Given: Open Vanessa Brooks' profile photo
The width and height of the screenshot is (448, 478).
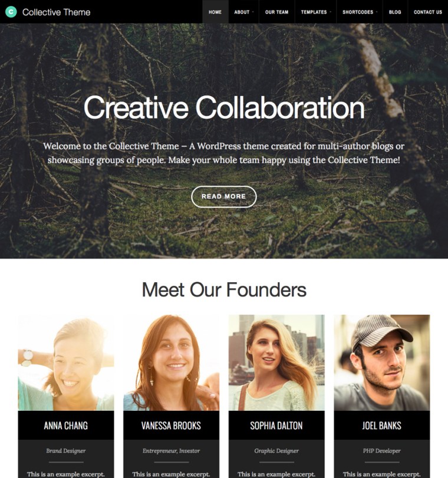Looking at the screenshot, I should 171,362.
